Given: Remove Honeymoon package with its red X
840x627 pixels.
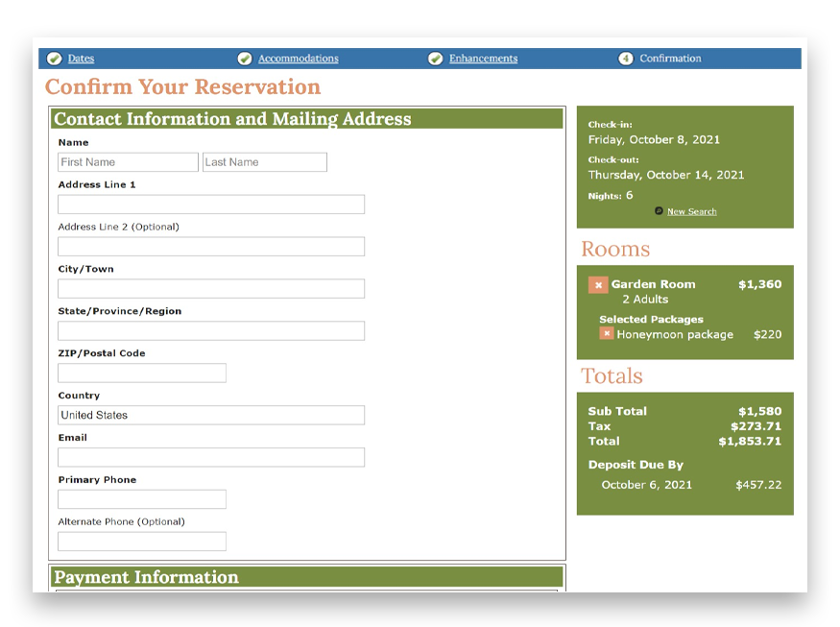Looking at the screenshot, I should pyautogui.click(x=606, y=333).
